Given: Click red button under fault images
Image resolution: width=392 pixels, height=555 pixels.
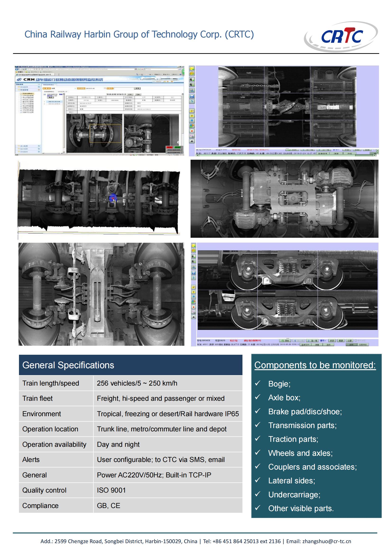Looking at the screenshot, I should click(169, 147).
